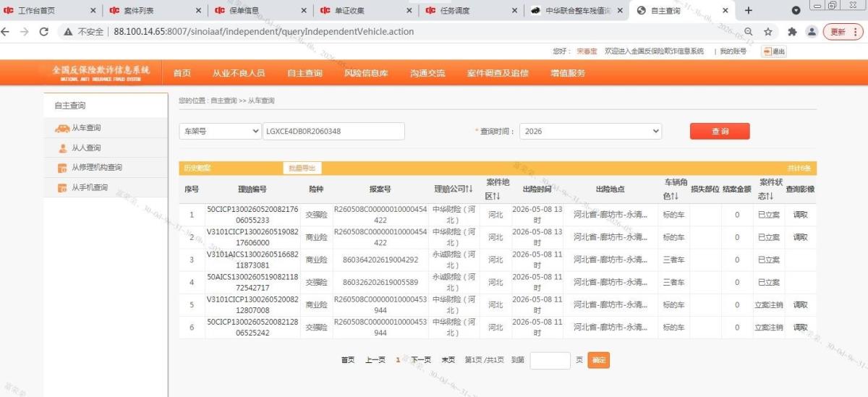Click the system logo 全国反保险欺诈信息系统
The width and height of the screenshot is (868, 397).
(x=101, y=72)
